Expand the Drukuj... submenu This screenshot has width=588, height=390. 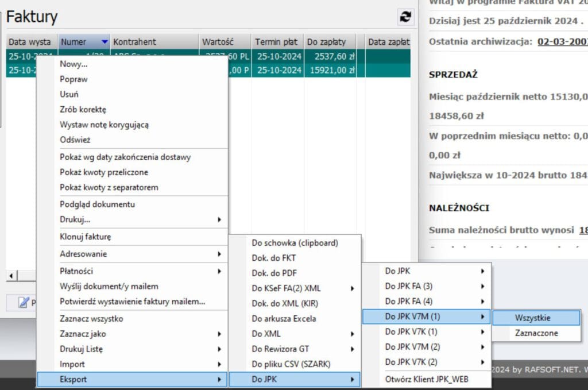132,219
